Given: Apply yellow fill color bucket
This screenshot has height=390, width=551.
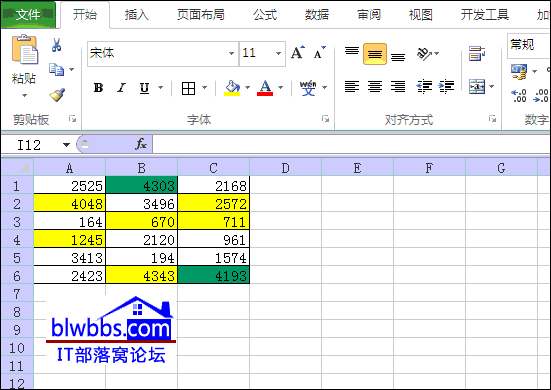Looking at the screenshot, I should pyautogui.click(x=232, y=87).
